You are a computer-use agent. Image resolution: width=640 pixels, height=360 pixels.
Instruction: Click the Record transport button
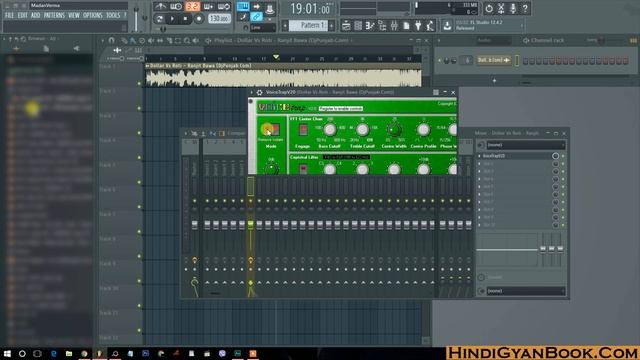(199, 19)
